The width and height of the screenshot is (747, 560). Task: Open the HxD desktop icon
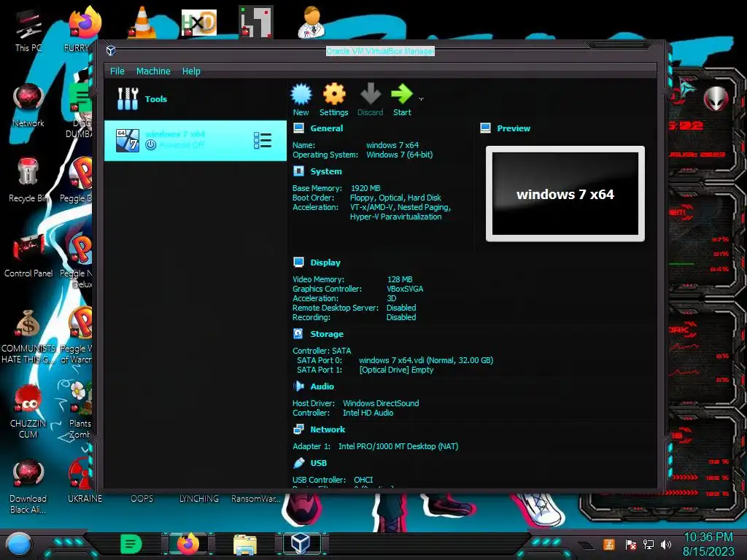pos(199,23)
